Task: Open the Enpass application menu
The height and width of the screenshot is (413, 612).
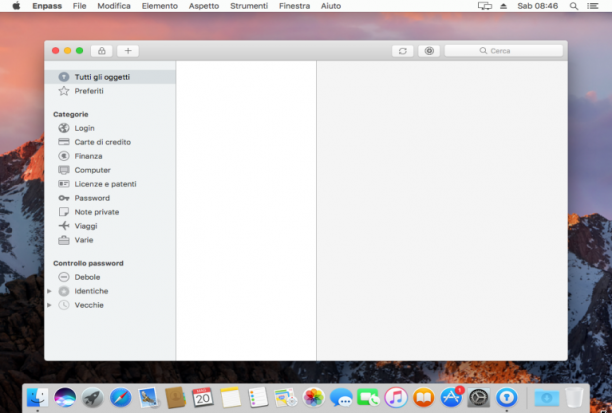Action: [47, 6]
